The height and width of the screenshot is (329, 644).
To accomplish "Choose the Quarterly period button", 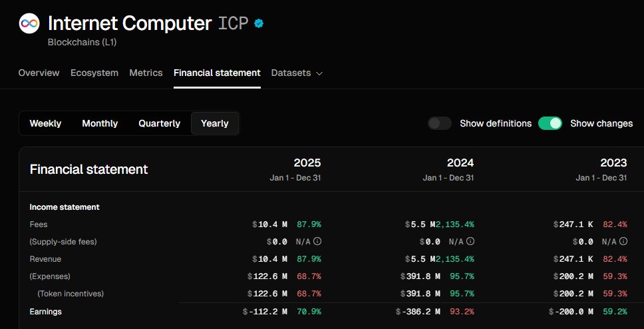I will [x=159, y=123].
